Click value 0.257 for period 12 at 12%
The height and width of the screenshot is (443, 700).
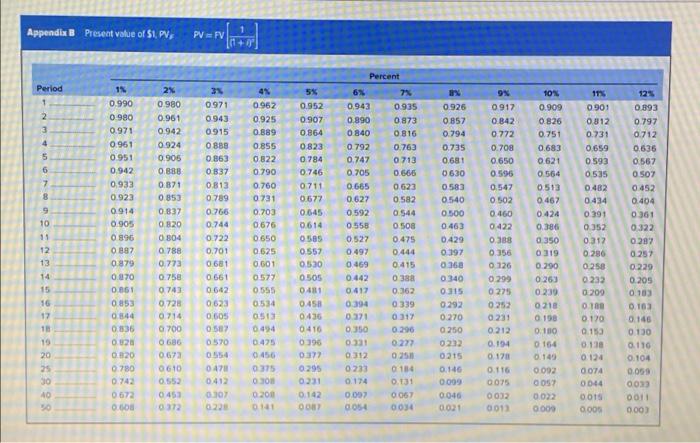coord(642,254)
